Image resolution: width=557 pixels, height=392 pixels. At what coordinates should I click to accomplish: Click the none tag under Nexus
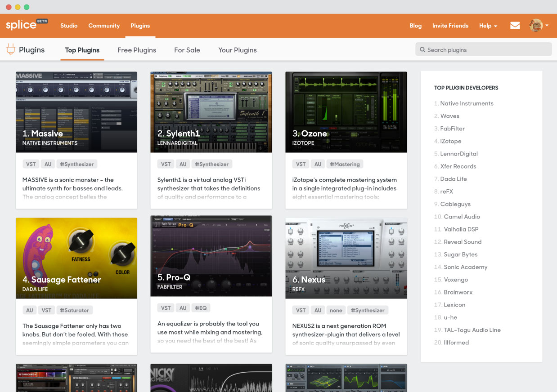(x=336, y=310)
